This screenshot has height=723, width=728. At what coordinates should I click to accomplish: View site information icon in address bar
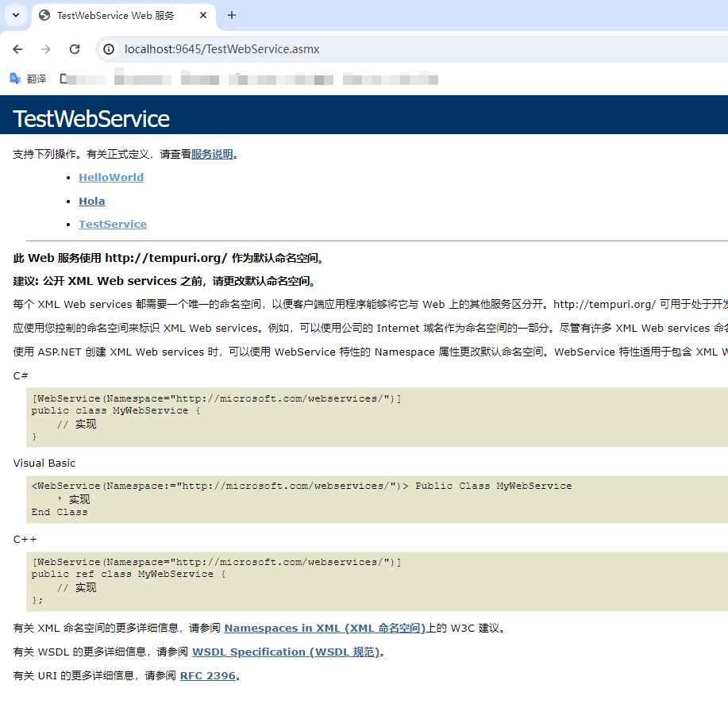[x=110, y=49]
